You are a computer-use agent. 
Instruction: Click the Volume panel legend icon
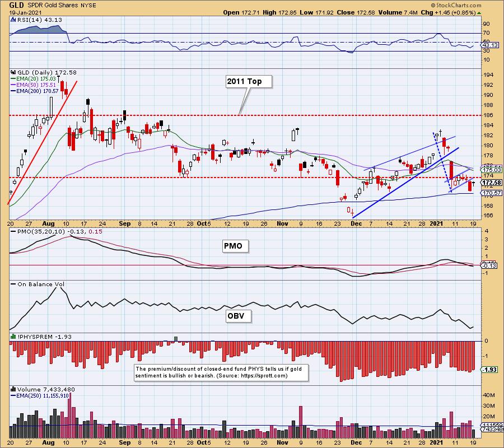(13, 389)
